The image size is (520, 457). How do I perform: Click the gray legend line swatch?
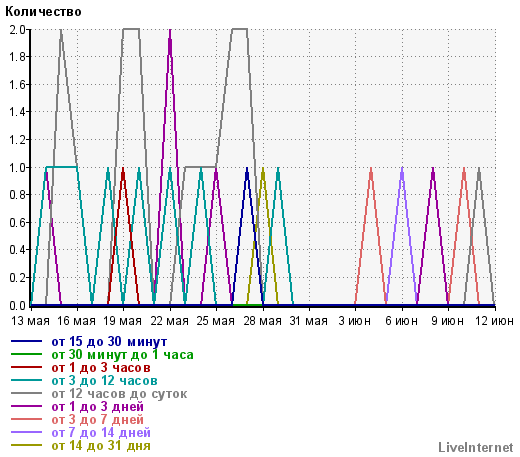26,393
